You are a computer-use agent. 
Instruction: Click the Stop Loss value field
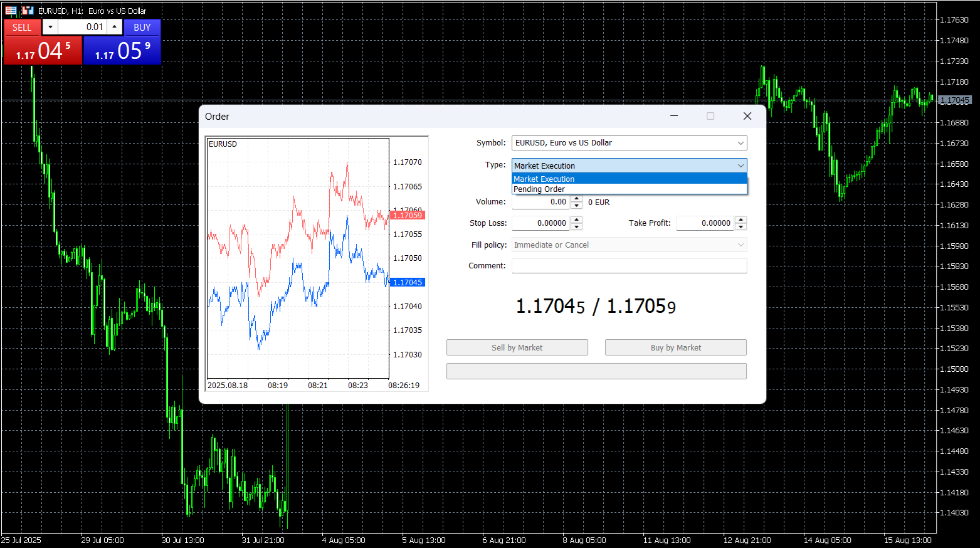(541, 223)
